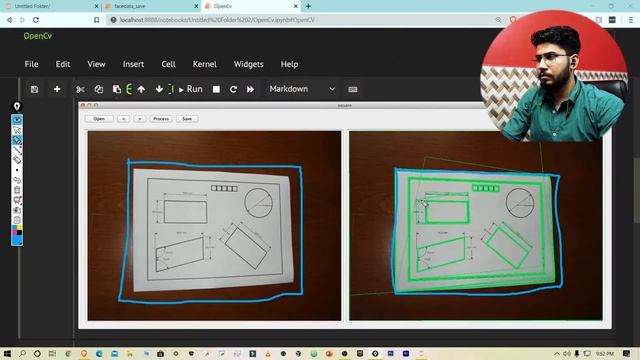Open the Widgets menu

(x=249, y=64)
